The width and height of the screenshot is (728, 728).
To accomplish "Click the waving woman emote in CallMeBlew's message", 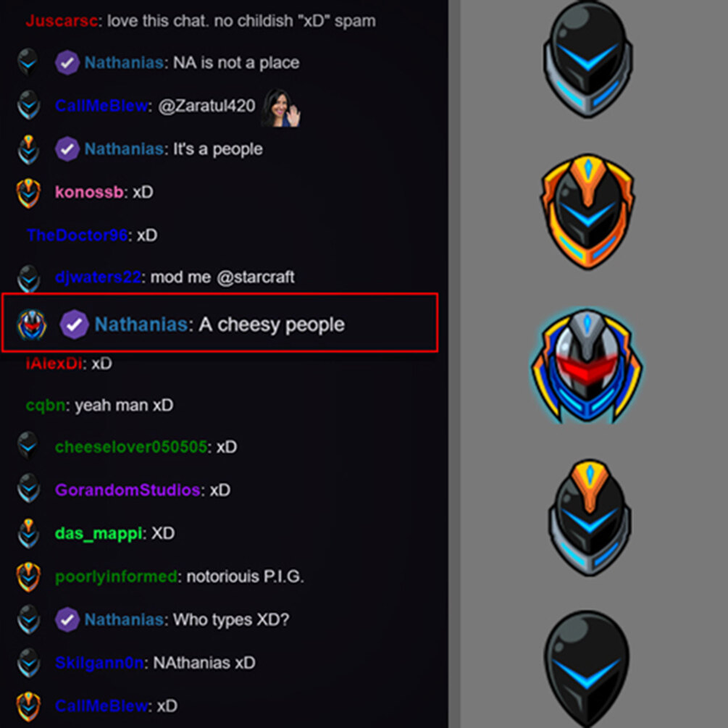I will [281, 108].
